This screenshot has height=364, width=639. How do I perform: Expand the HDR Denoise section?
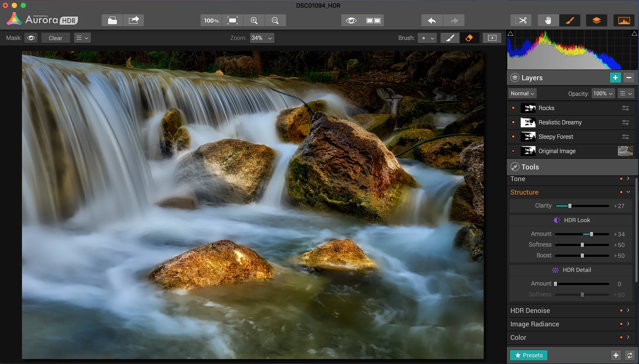(530, 310)
